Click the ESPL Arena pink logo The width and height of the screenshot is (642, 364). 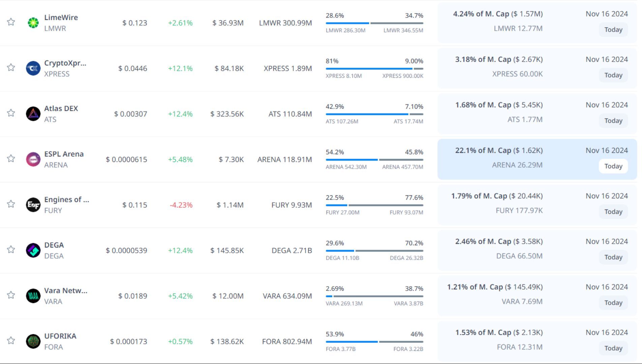pos(33,159)
